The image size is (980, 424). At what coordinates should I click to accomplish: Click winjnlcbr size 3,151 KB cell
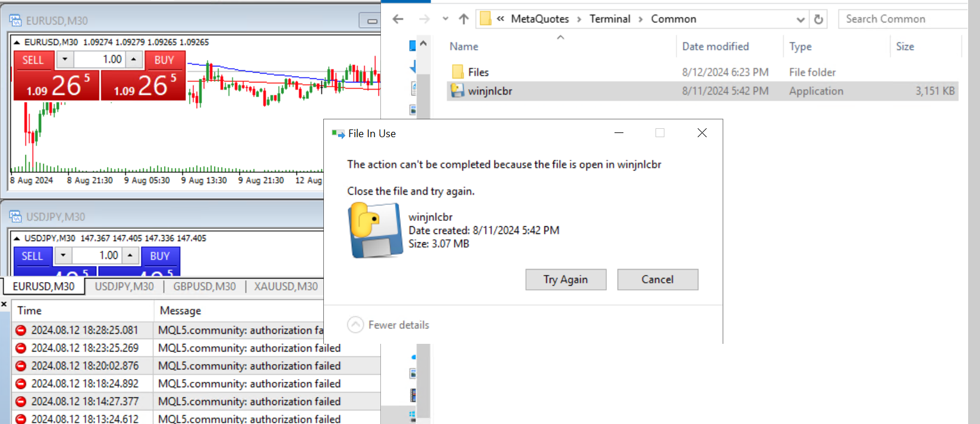[935, 91]
